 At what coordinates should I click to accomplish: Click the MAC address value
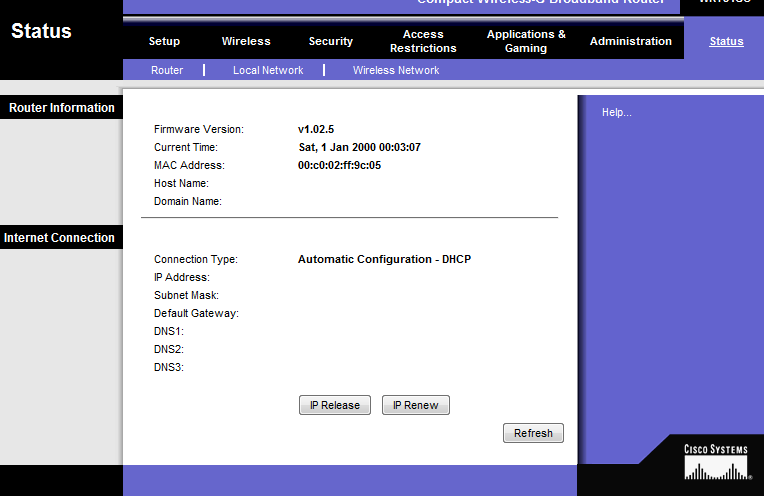pyautogui.click(x=339, y=165)
